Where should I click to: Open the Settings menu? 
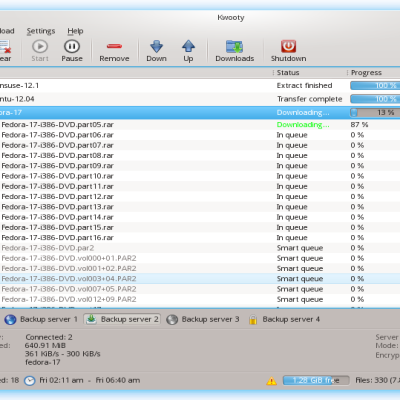pos(41,31)
